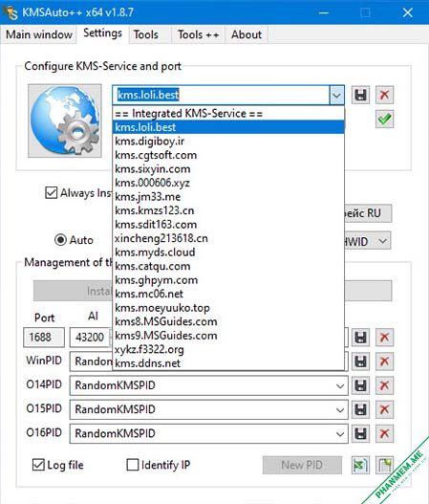Choose kms.myds.cloud server
Viewport: 429px width, 504px height.
228,252
